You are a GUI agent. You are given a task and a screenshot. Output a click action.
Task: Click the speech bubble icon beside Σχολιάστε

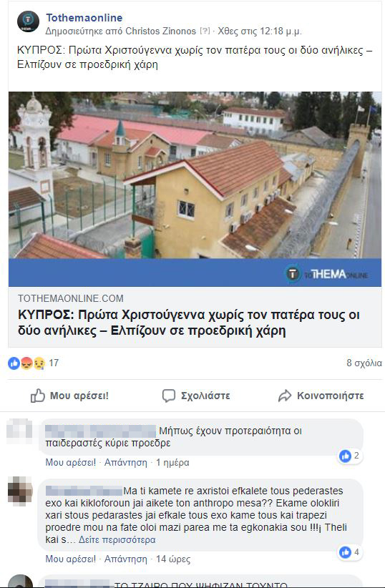(168, 396)
